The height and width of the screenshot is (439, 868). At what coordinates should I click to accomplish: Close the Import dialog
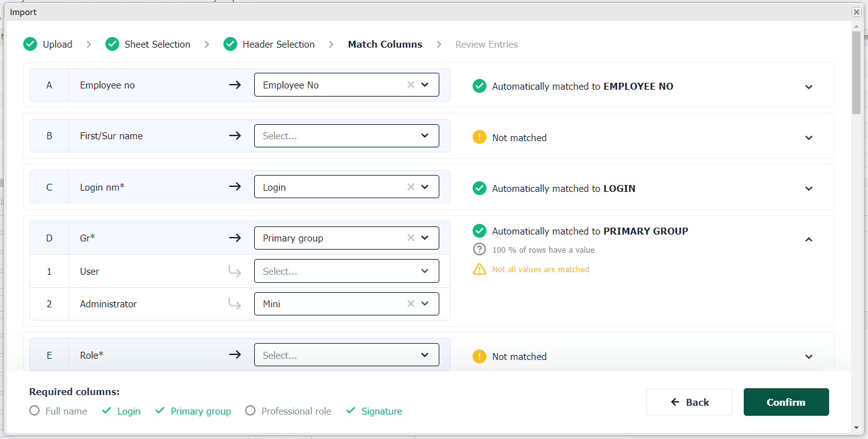856,12
